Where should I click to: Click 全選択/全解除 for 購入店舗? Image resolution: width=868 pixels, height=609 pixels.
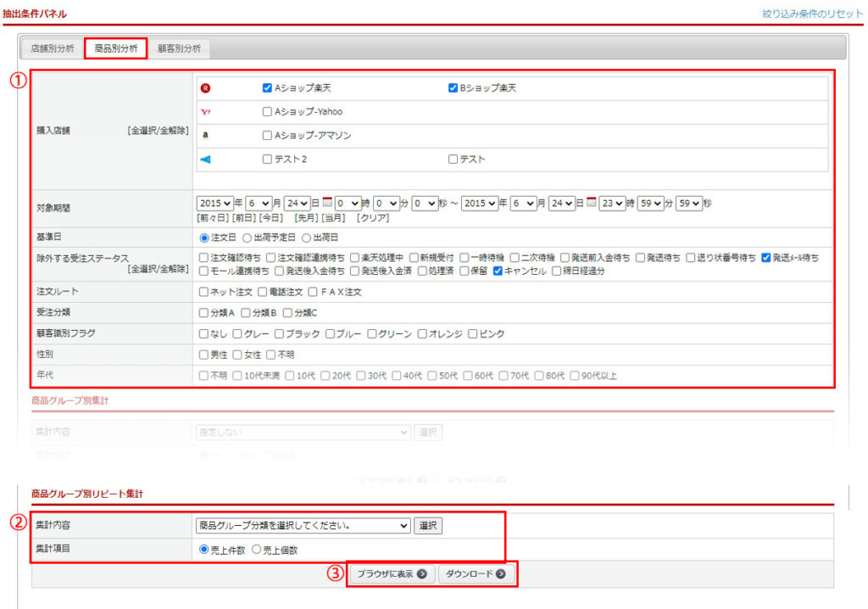click(158, 131)
